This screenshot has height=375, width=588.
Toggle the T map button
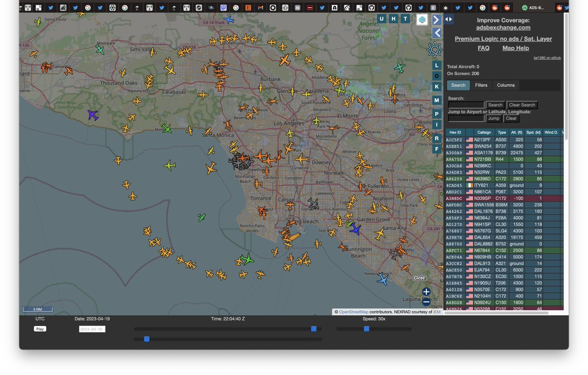pyautogui.click(x=405, y=19)
